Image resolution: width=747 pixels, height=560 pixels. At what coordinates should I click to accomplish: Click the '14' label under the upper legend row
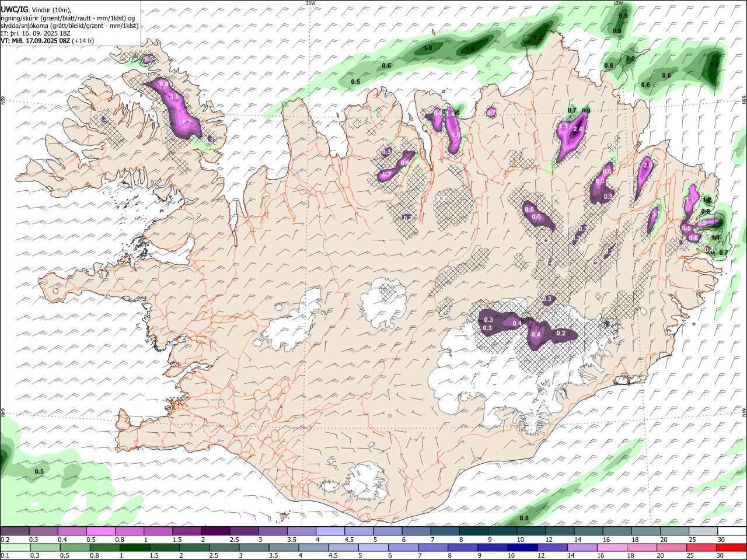(578, 540)
